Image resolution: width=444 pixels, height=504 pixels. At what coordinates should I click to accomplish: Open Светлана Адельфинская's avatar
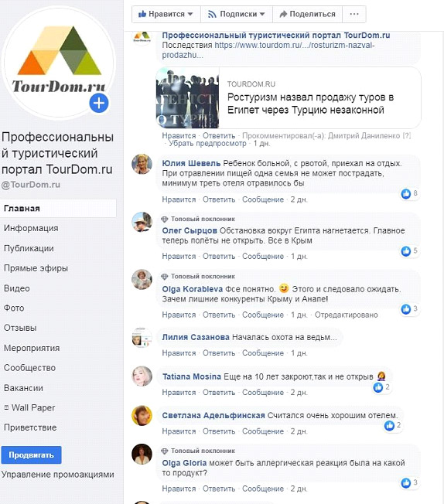[142, 415]
